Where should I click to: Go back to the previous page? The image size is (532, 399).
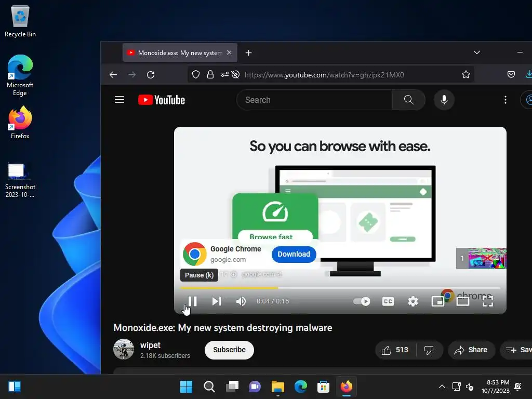tap(113, 75)
